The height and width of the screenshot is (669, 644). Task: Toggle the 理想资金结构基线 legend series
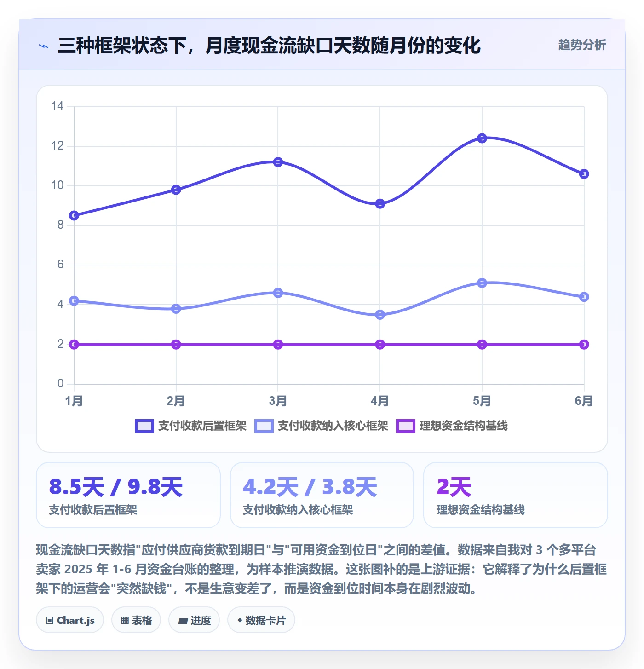[x=452, y=426]
